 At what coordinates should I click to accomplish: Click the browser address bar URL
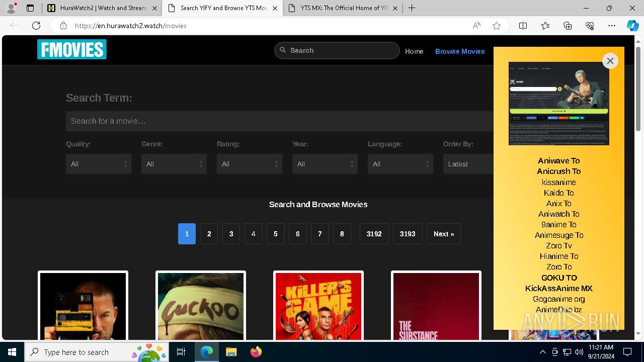(x=131, y=26)
